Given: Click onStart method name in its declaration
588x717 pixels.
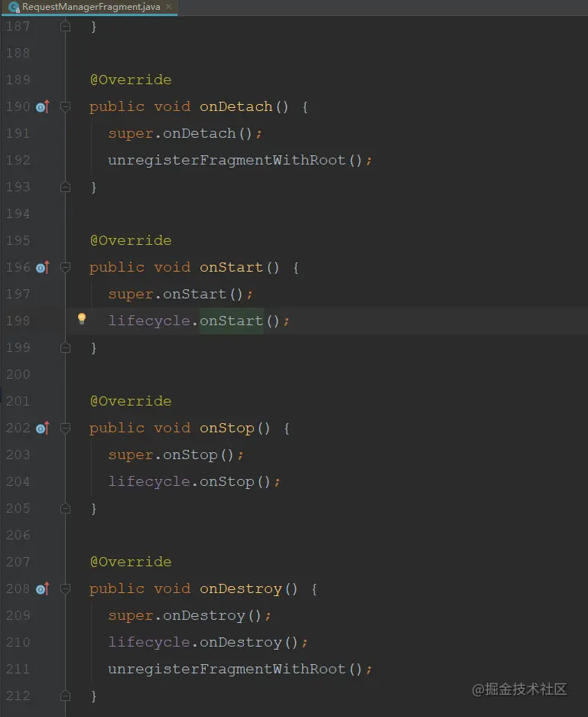Looking at the screenshot, I should coord(231,267).
